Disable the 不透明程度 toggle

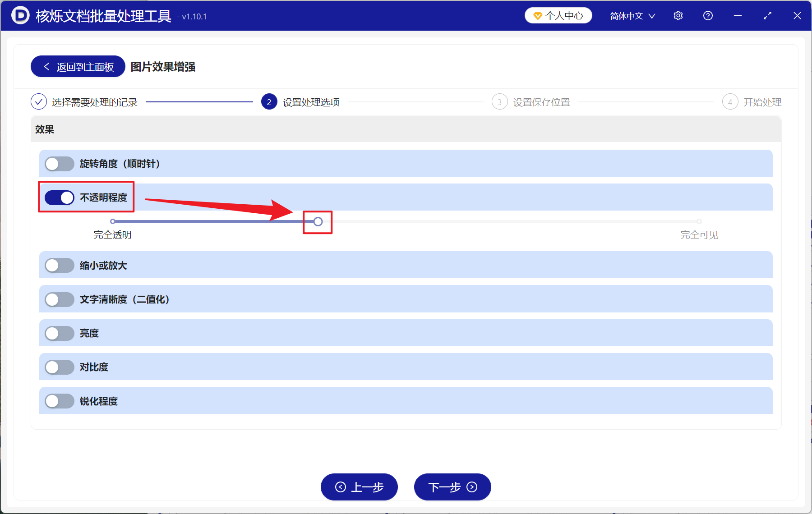tap(59, 197)
